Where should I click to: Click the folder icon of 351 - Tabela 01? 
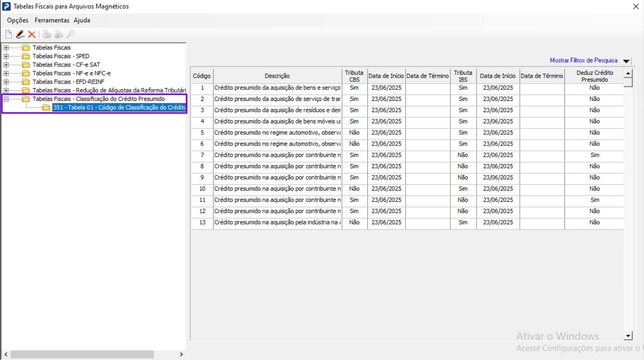tap(46, 108)
